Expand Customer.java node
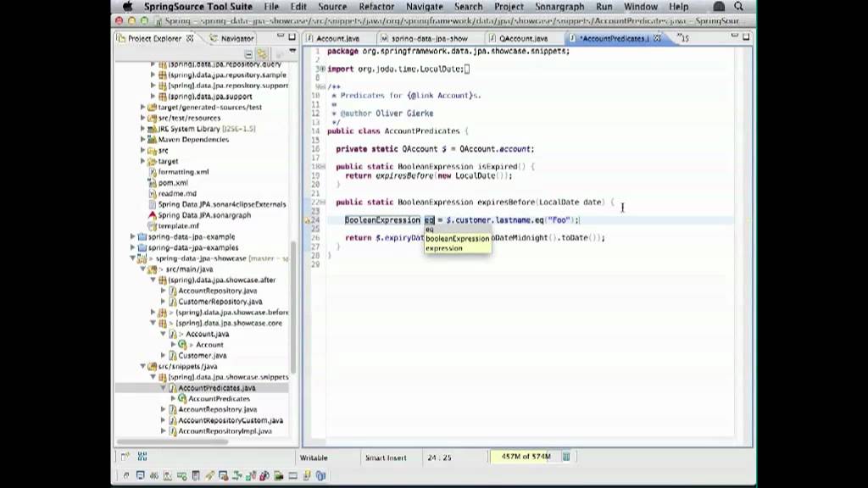This screenshot has height=488, width=868. pyautogui.click(x=164, y=356)
